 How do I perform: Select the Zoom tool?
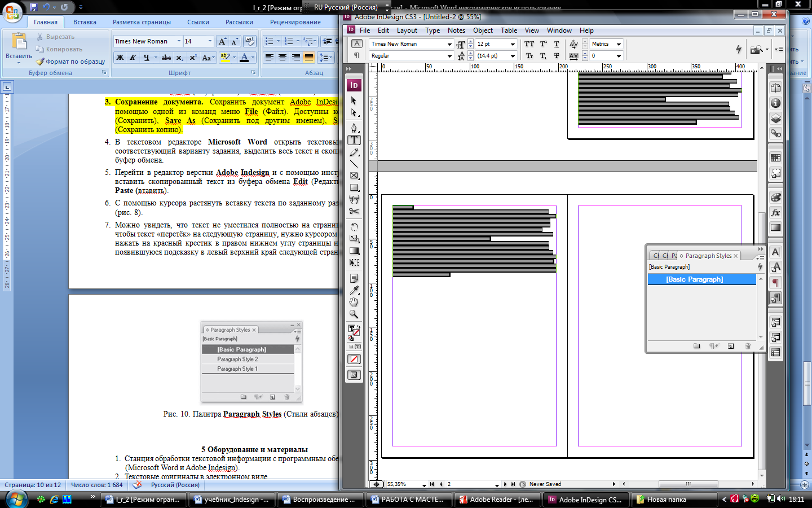[354, 314]
